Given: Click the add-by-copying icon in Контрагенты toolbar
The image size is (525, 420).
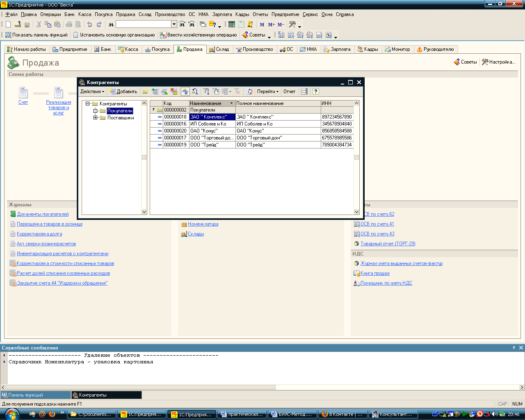Looking at the screenshot, I should pyautogui.click(x=155, y=91).
